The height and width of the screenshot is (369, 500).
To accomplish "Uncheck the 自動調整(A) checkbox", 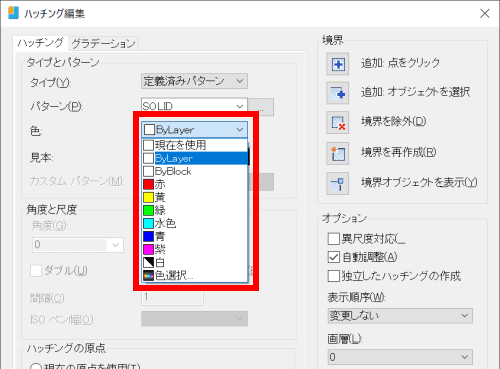I will [x=334, y=257].
